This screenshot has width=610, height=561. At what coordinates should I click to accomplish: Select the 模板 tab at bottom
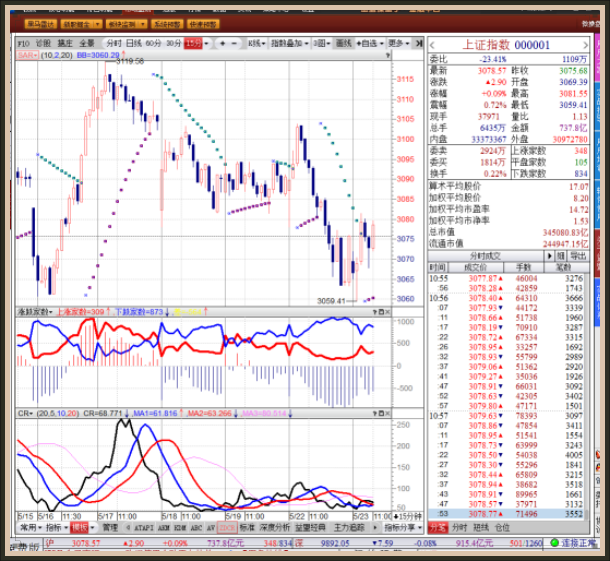tap(80, 527)
